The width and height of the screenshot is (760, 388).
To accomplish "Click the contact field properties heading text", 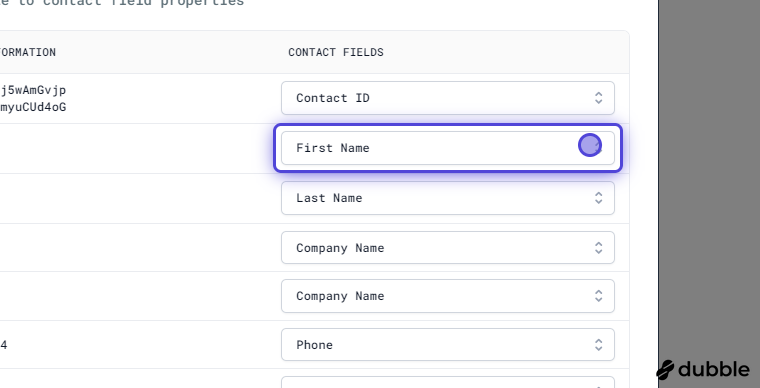I will click(122, 2).
